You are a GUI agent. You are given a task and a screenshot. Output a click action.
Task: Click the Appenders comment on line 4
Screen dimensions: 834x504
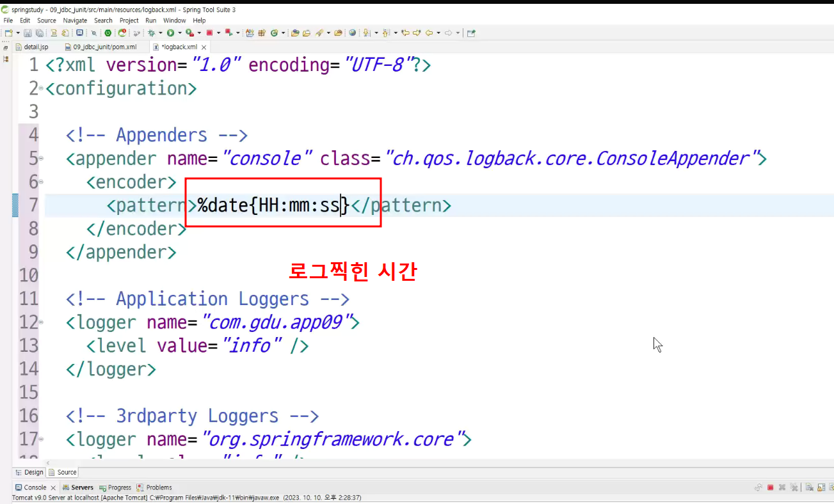tap(156, 135)
